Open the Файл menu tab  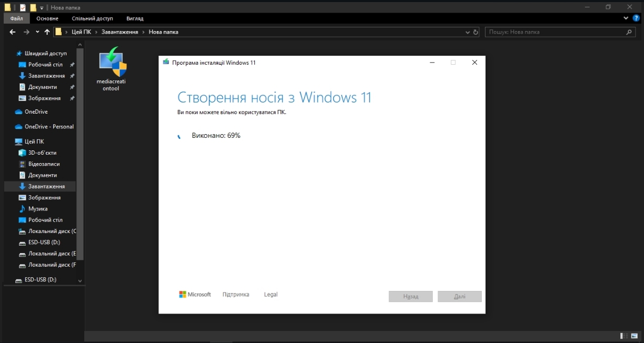[16, 18]
